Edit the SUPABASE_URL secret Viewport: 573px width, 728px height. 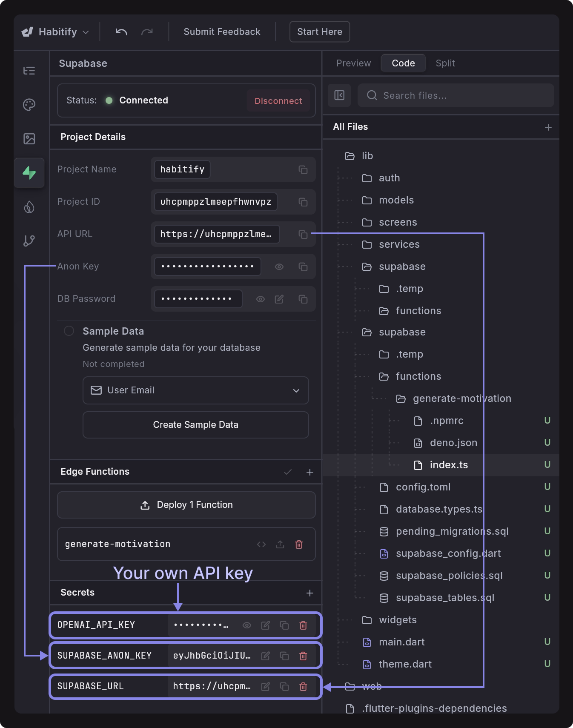[x=265, y=687]
